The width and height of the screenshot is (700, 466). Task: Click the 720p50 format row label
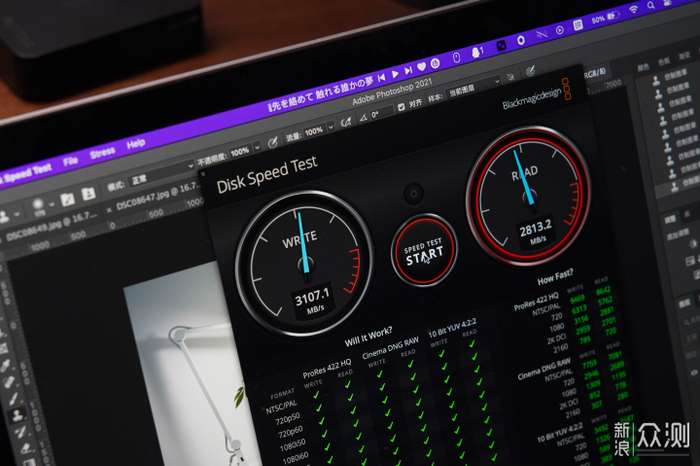(288, 420)
